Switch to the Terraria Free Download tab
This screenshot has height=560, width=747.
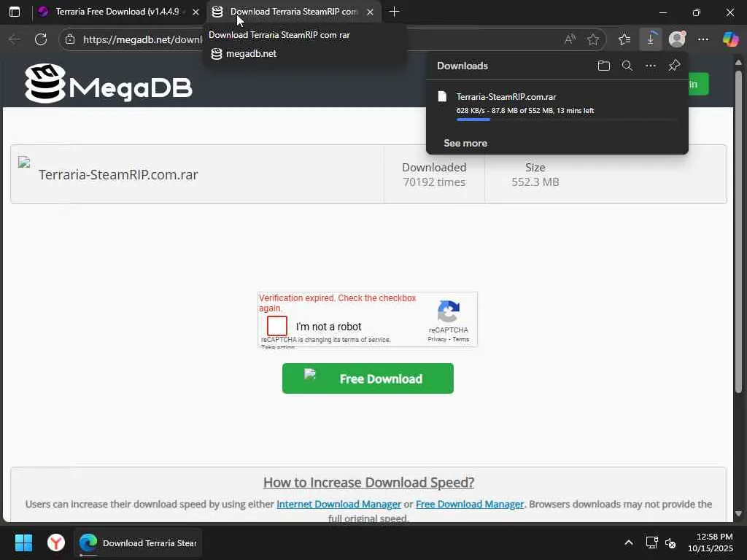(118, 12)
